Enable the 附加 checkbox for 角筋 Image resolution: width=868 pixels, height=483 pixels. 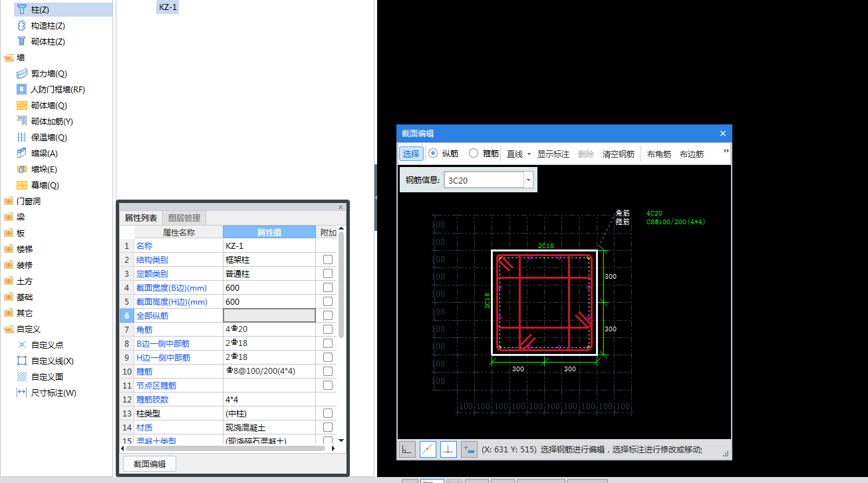(x=328, y=329)
